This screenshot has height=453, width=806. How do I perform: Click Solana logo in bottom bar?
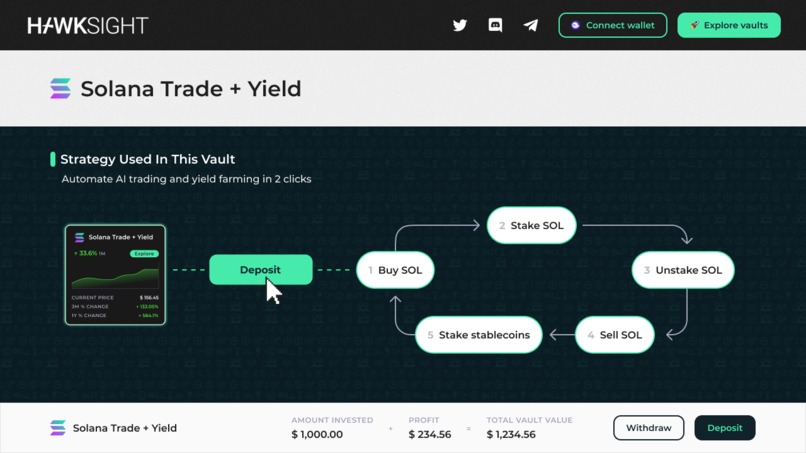click(x=58, y=428)
